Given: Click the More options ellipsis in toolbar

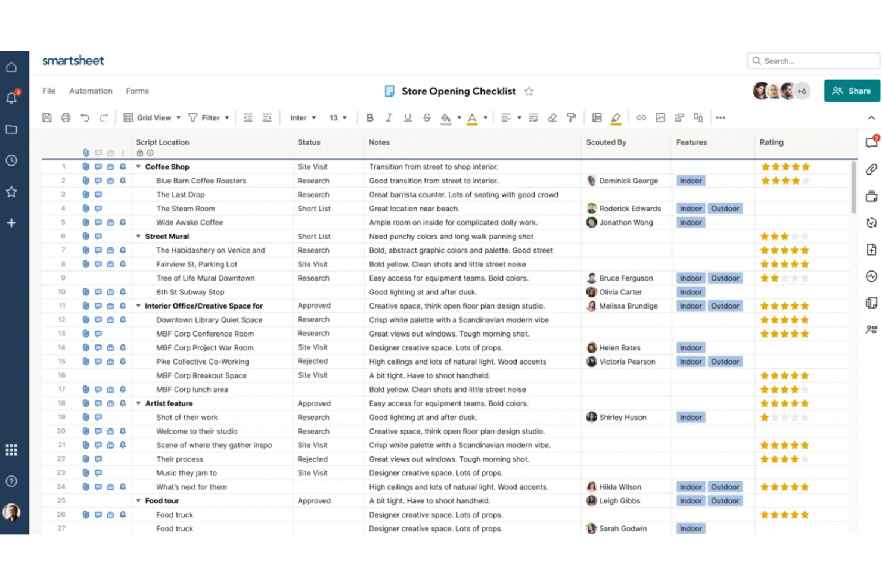Looking at the screenshot, I should click(x=720, y=118).
